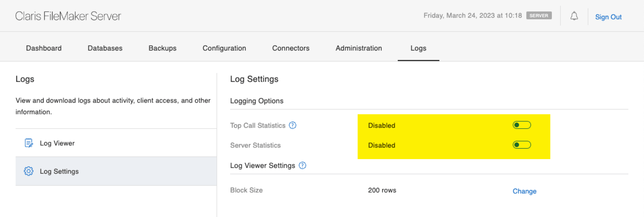Open the Administration tab
The image size is (644, 217).
359,48
